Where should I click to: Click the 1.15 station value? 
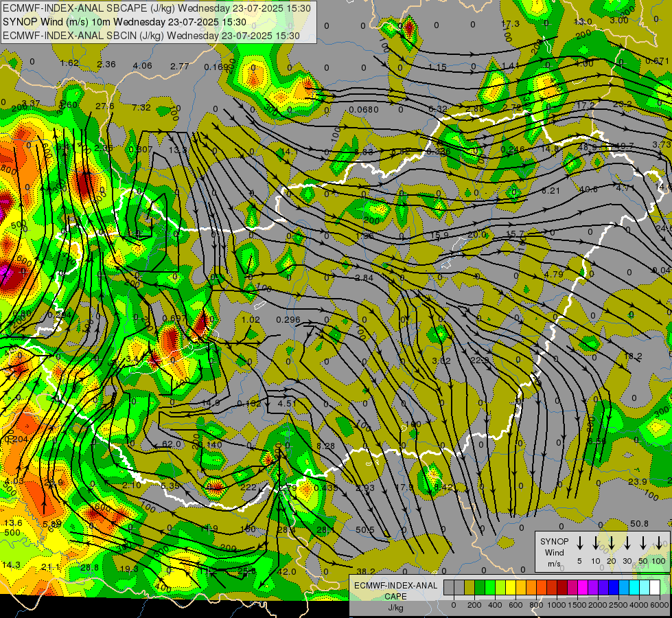click(437, 67)
